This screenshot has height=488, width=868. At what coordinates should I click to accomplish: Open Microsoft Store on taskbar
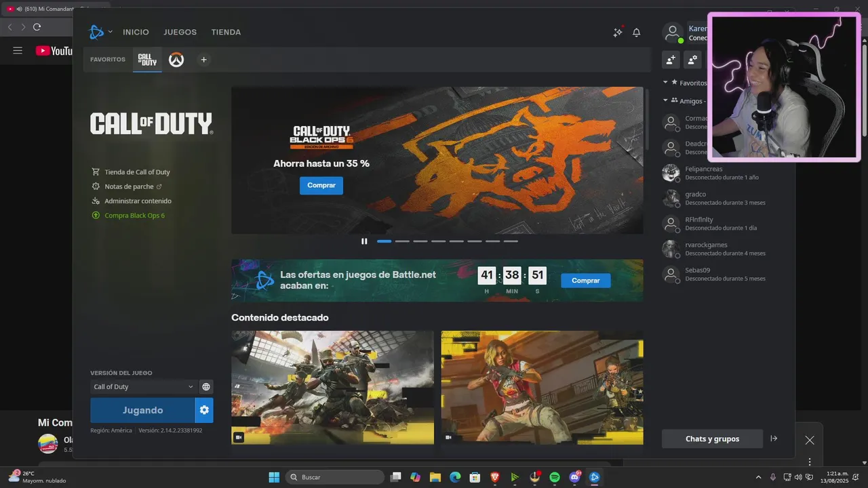coord(475,477)
